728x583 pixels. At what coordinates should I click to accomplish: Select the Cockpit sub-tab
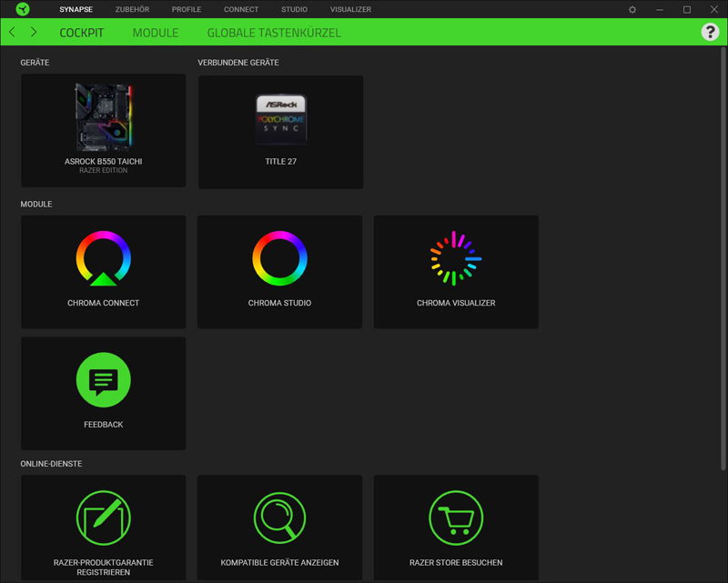(82, 33)
